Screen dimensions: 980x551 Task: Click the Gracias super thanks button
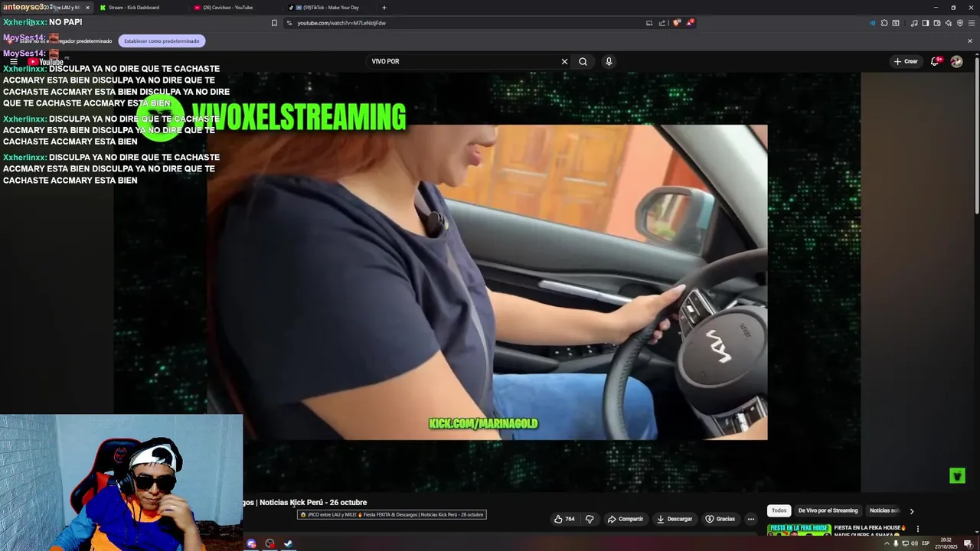tap(720, 519)
